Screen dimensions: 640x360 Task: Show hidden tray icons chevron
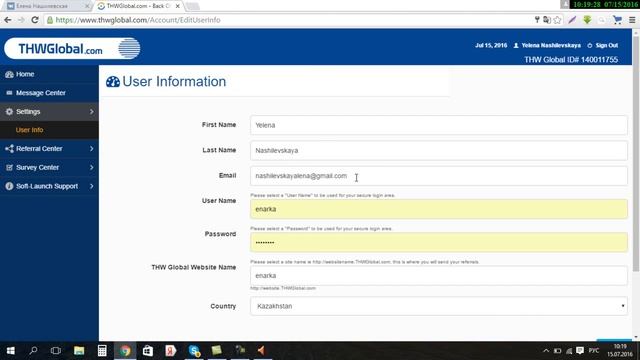pos(546,351)
